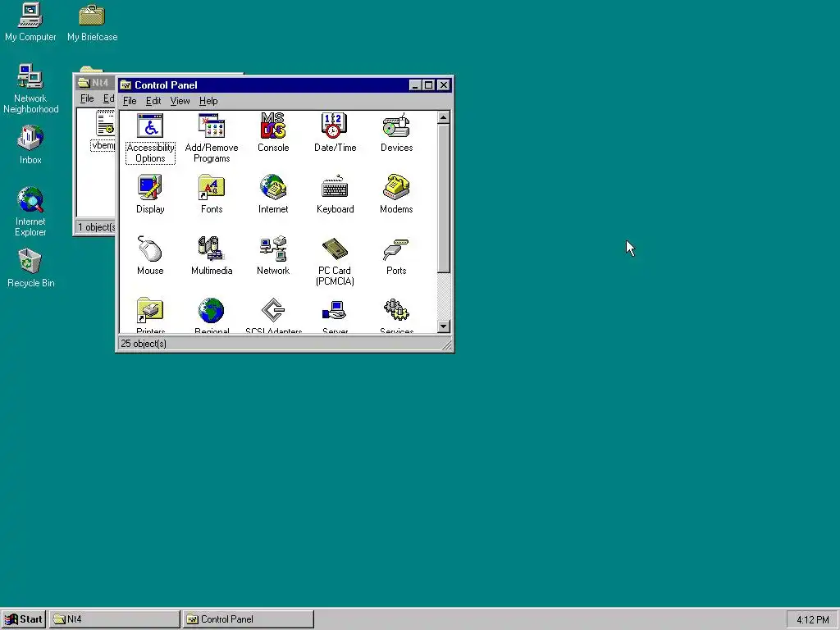Select the vbemp file in the Nt4 window
The image size is (840, 630).
[x=103, y=132]
